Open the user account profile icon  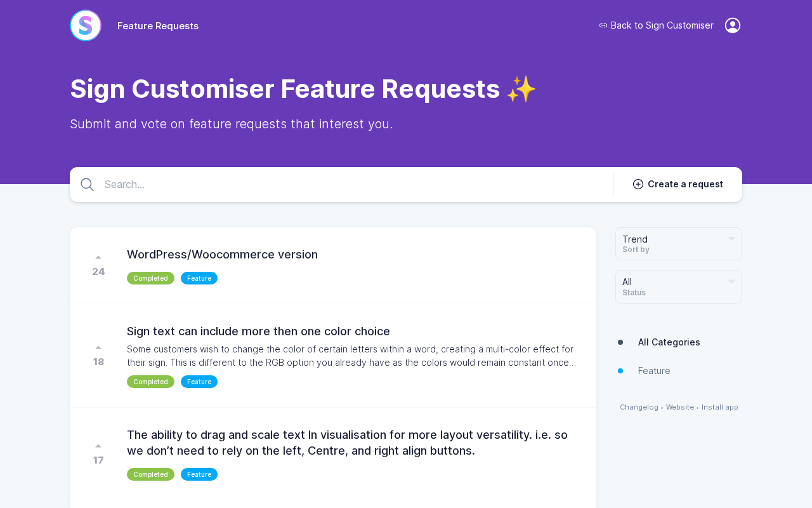coord(733,25)
